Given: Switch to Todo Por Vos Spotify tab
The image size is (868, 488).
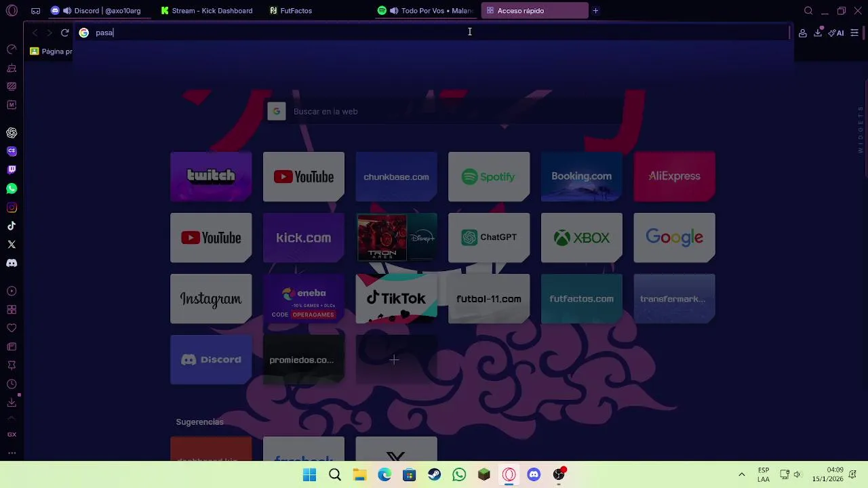Looking at the screenshot, I should point(425,11).
